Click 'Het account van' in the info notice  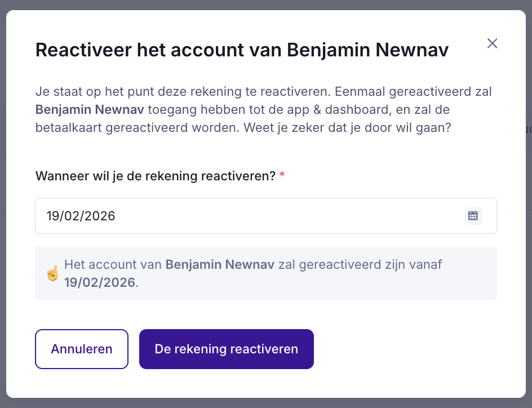pyautogui.click(x=113, y=264)
